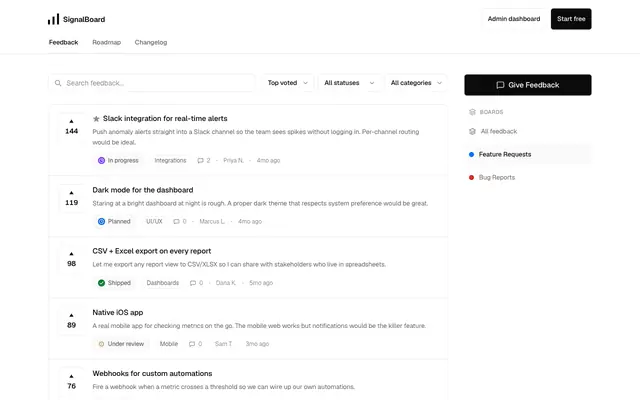Click the Under review status icon
640x400 pixels.
tap(101, 344)
